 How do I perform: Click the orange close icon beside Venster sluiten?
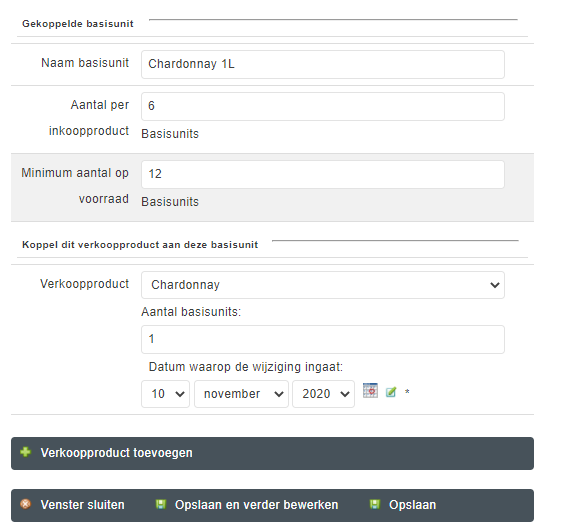(25, 504)
